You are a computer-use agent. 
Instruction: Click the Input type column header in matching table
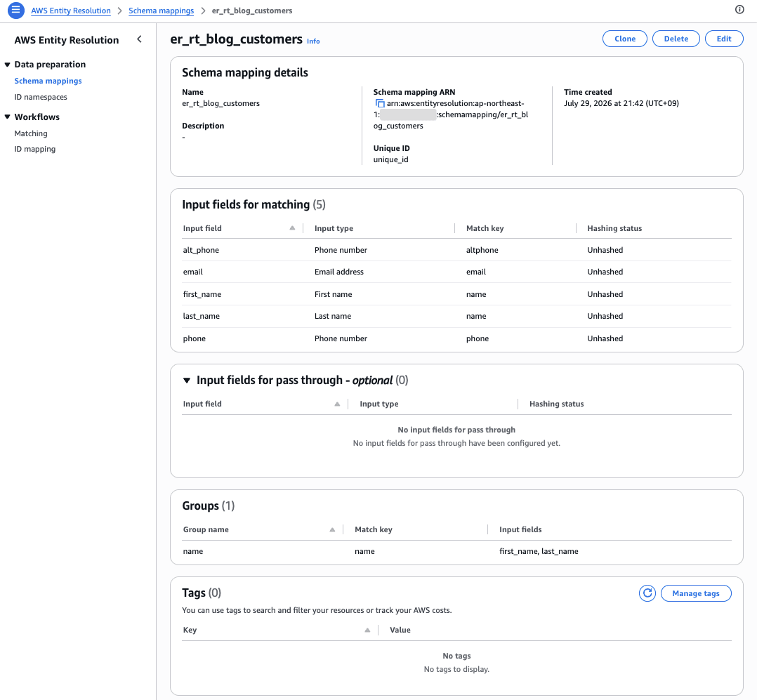click(x=334, y=228)
